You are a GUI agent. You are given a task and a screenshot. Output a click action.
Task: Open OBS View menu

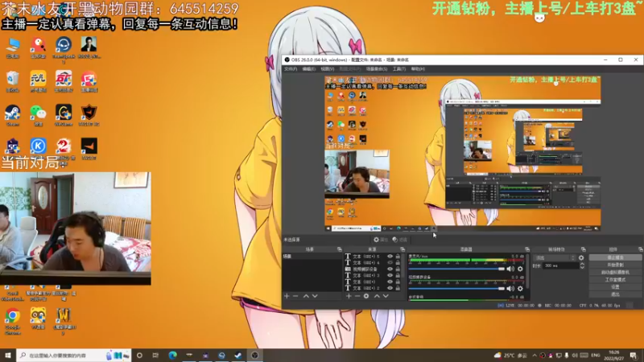pos(328,69)
